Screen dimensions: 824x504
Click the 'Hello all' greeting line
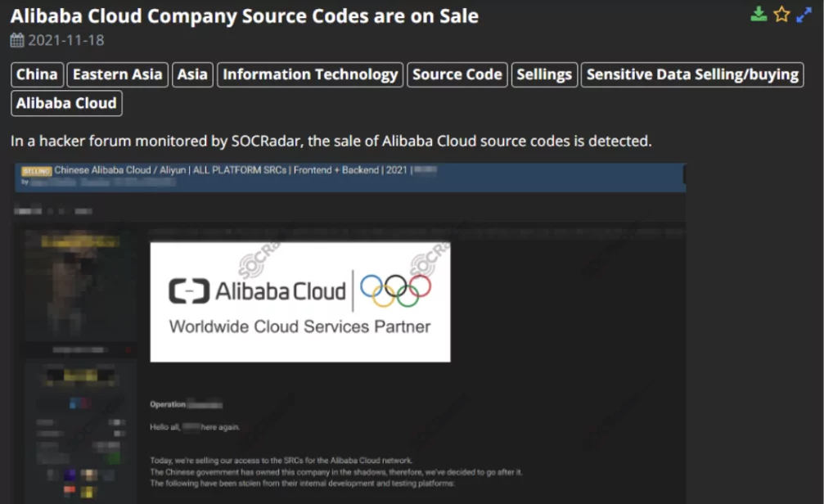pyautogui.click(x=195, y=427)
